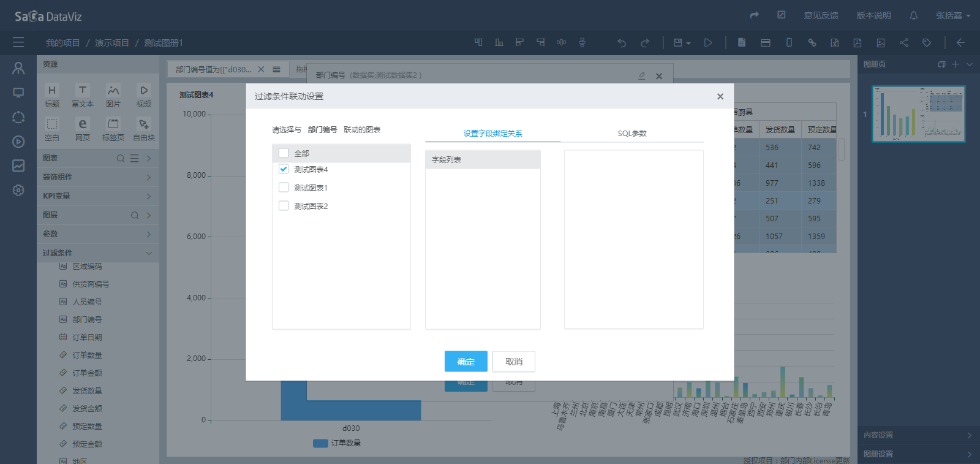This screenshot has width=980, height=464.
Task: Expand the 图册设置 panel
Action: tap(918, 454)
